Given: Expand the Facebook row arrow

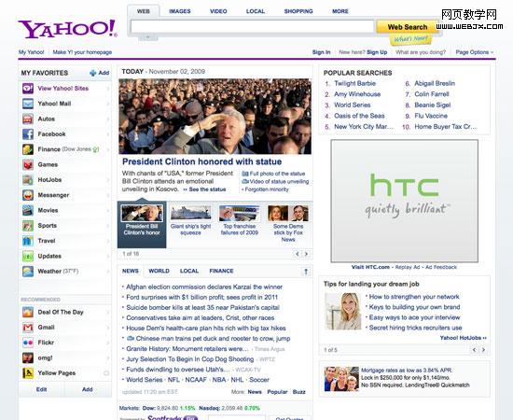Looking at the screenshot, I should click(x=107, y=134).
